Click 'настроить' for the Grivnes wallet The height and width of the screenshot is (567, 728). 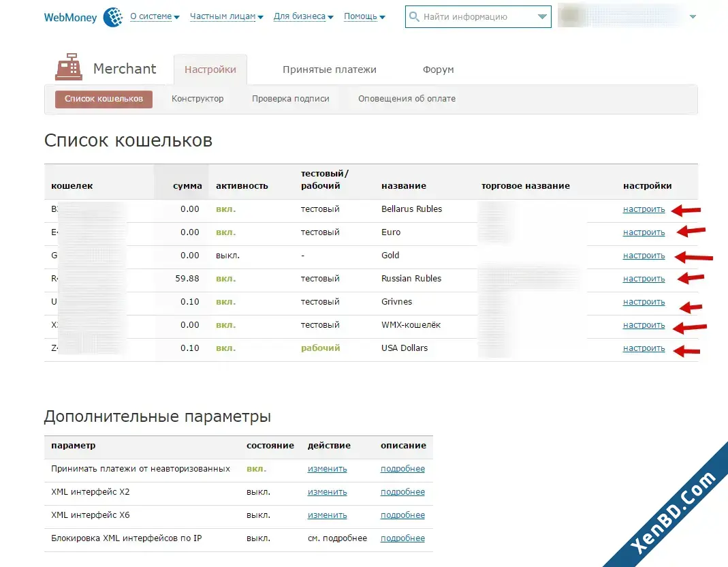(644, 303)
